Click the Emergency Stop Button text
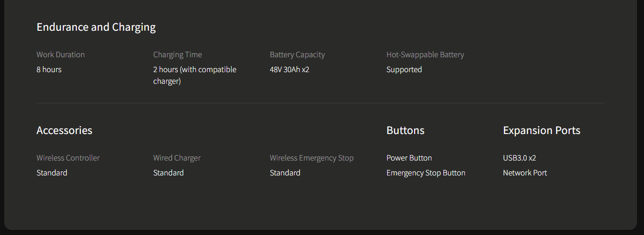The image size is (644, 235). (x=426, y=173)
